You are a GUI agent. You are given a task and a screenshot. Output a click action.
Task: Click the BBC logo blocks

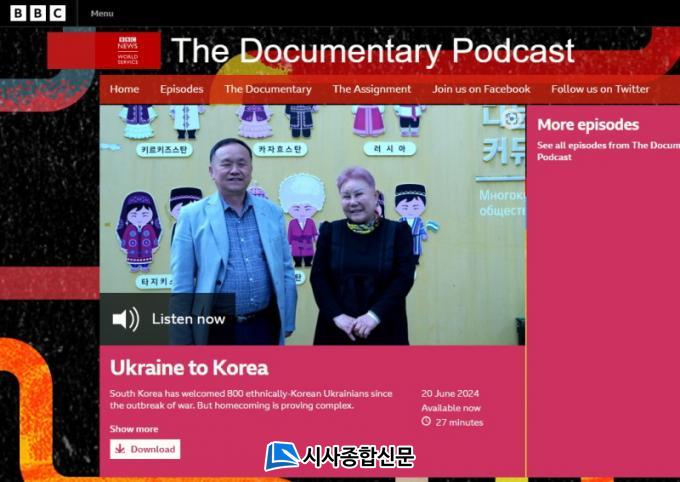coord(38,13)
